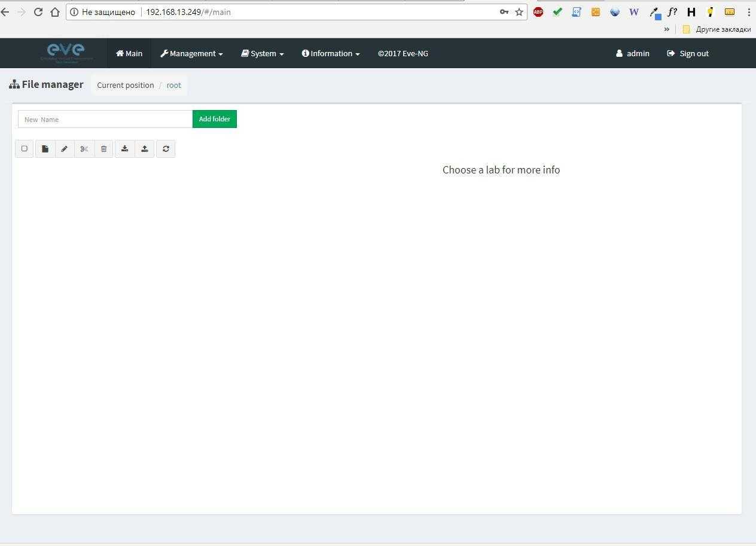Expand the Management dropdown menu

[191, 53]
